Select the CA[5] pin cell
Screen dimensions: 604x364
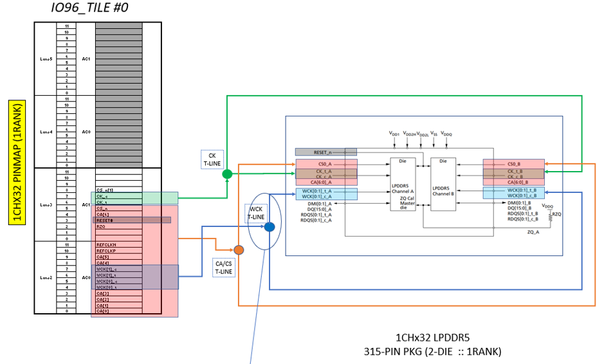point(119,257)
